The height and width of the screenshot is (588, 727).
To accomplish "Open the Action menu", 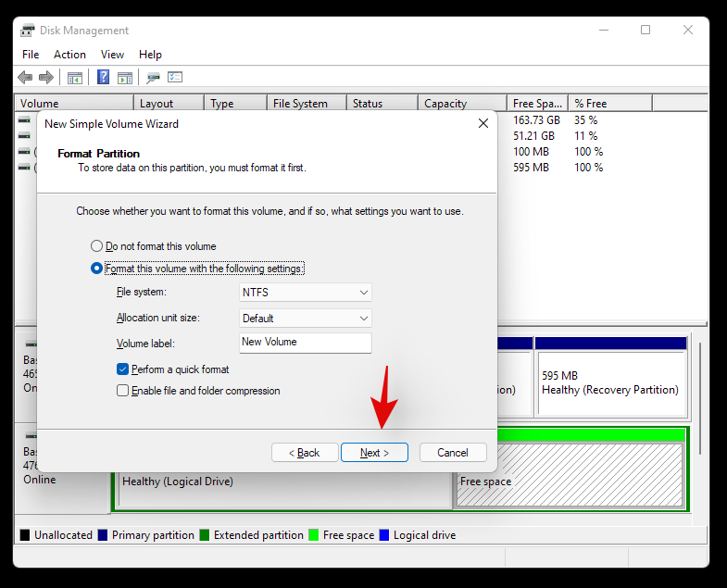I will click(69, 55).
